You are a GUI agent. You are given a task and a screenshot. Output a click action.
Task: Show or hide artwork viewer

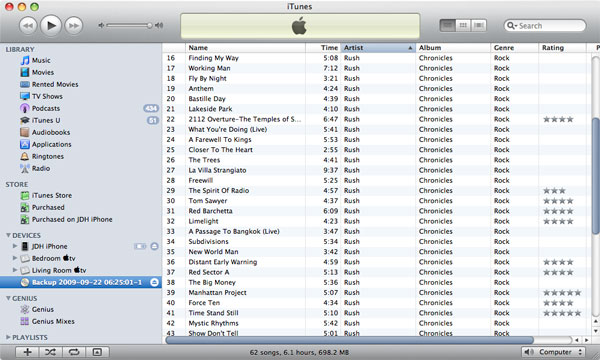(97, 352)
